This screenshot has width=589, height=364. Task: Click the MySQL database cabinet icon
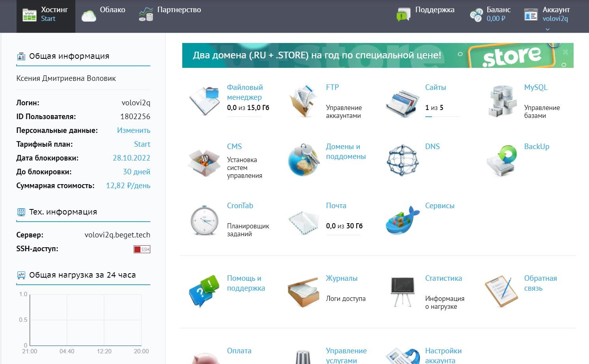501,102
